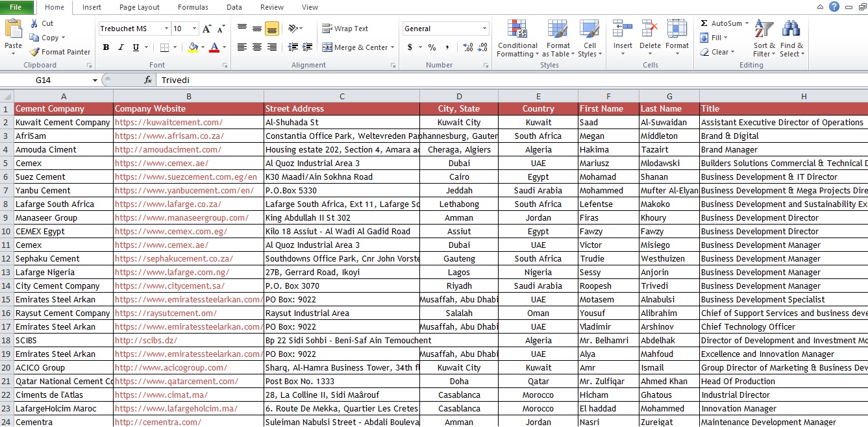This screenshot has height=427, width=868.
Task: Open the Format cells menu
Action: (677, 38)
